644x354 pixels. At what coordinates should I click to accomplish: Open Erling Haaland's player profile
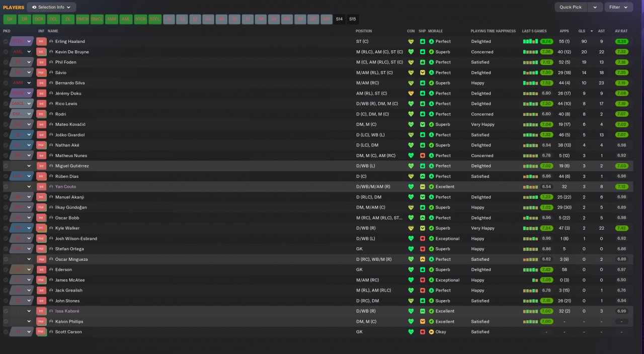coord(70,41)
